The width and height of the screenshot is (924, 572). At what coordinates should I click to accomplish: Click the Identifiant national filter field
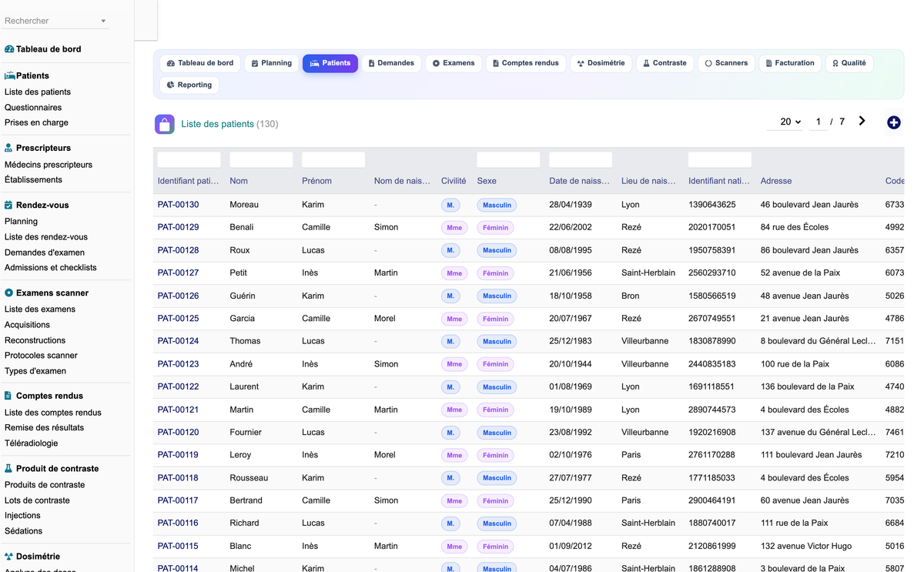(x=720, y=159)
